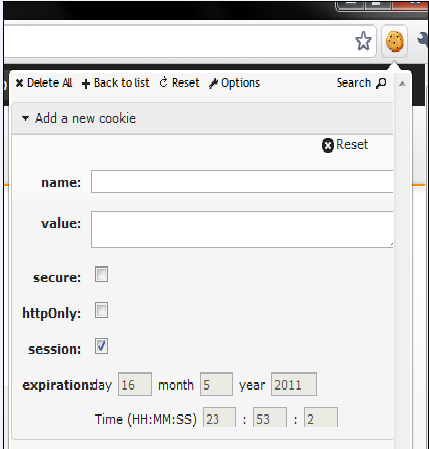The width and height of the screenshot is (429, 449).
Task: Click the Options text label
Action: click(240, 83)
